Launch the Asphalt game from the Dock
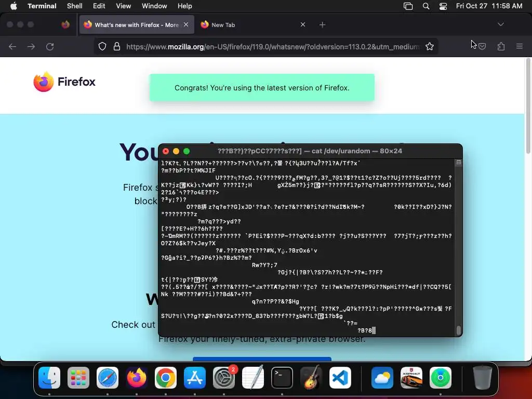The image size is (532, 399). point(411,378)
